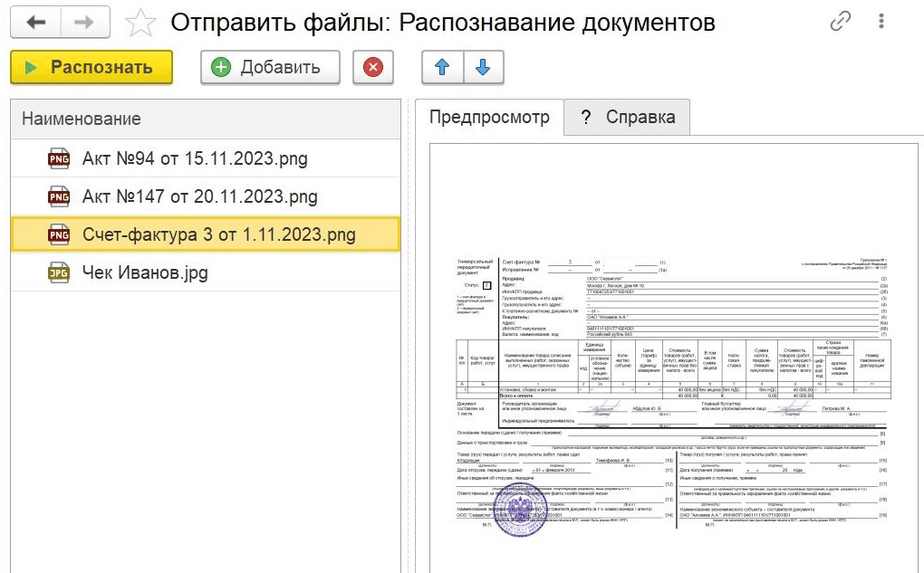Click the Добавить button
The width and height of the screenshot is (924, 573).
point(270,67)
